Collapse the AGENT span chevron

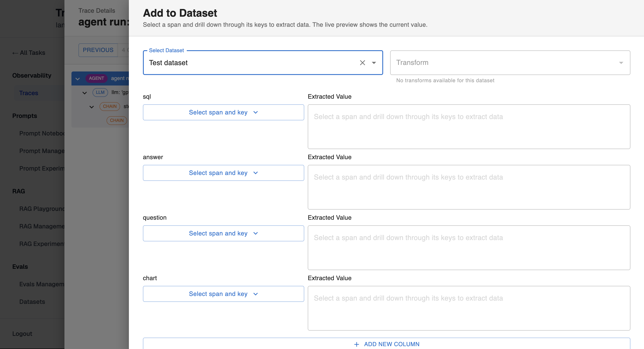[78, 79]
